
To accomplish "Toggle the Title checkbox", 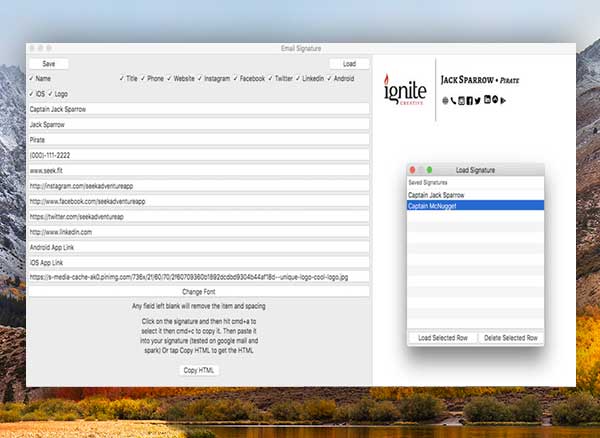I will click(122, 78).
